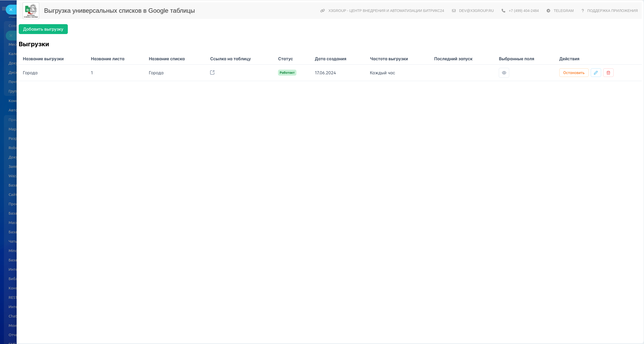Close the app slider panel
The width and height of the screenshot is (644, 344).
point(11,10)
